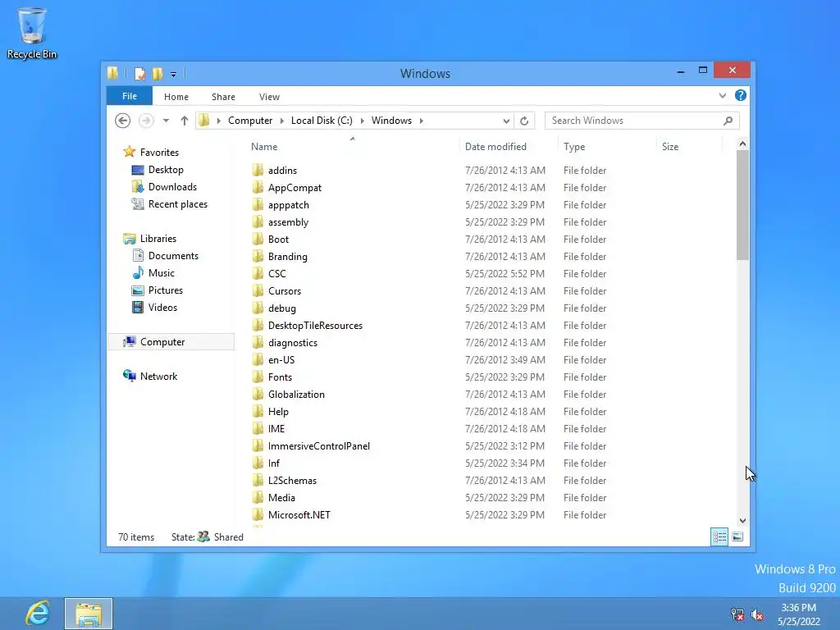The height and width of the screenshot is (630, 840).
Task: Go back with the Back arrow button
Action: click(123, 121)
